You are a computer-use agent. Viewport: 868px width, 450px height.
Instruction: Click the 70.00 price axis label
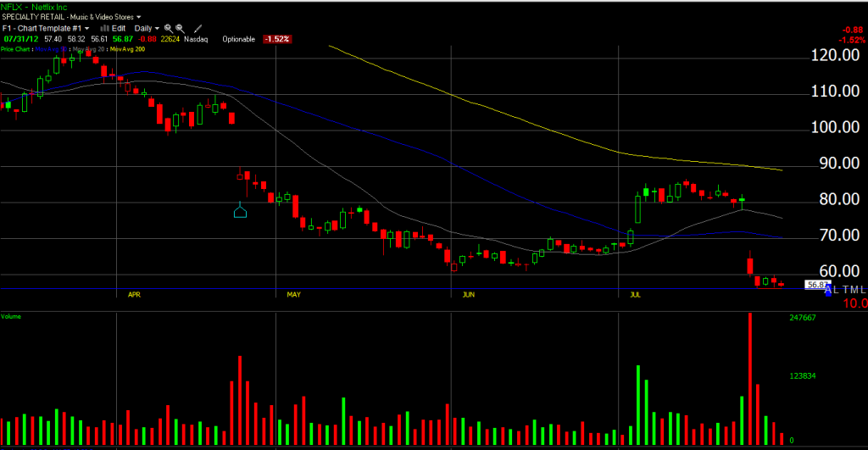839,236
